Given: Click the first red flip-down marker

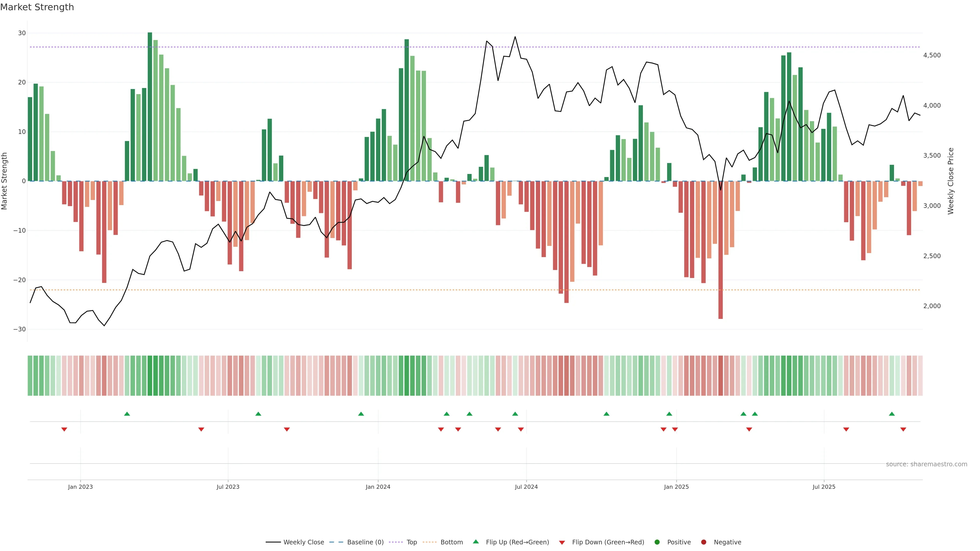Looking at the screenshot, I should point(64,429).
